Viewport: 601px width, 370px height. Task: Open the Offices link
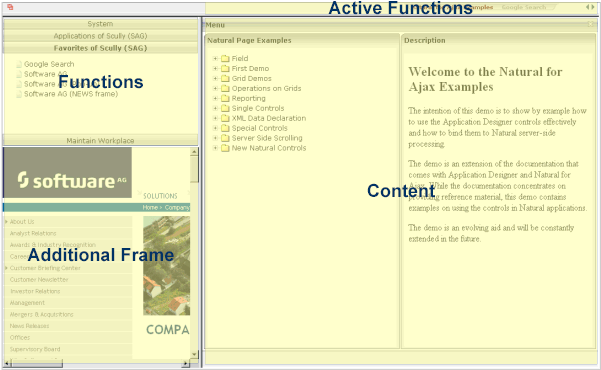20,337
